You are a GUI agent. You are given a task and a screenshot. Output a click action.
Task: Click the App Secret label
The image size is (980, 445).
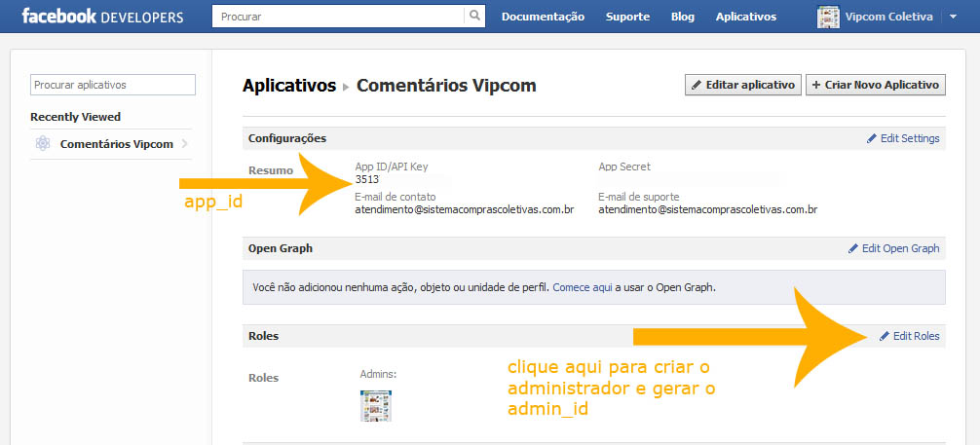pyautogui.click(x=624, y=167)
